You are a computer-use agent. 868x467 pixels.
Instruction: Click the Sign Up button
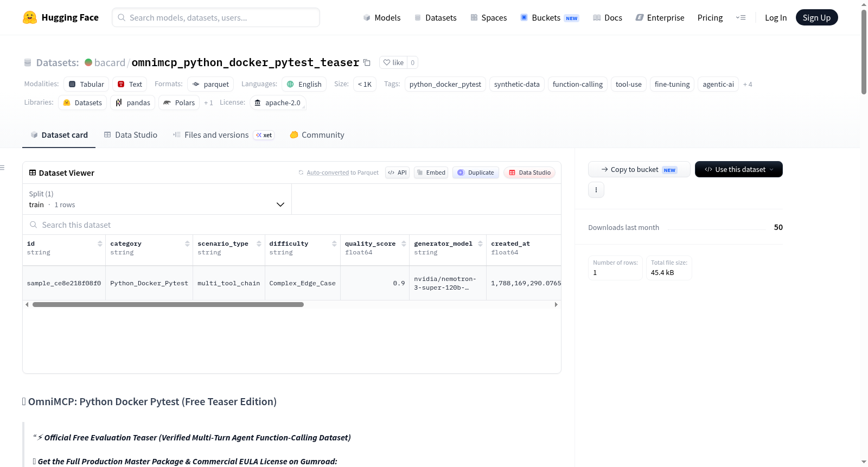tap(817, 17)
